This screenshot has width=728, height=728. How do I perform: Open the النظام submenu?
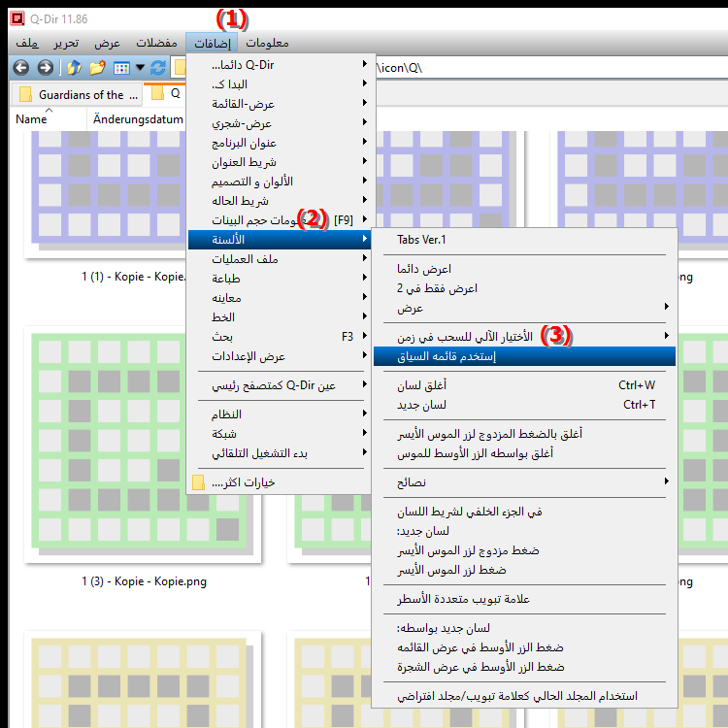click(x=279, y=414)
